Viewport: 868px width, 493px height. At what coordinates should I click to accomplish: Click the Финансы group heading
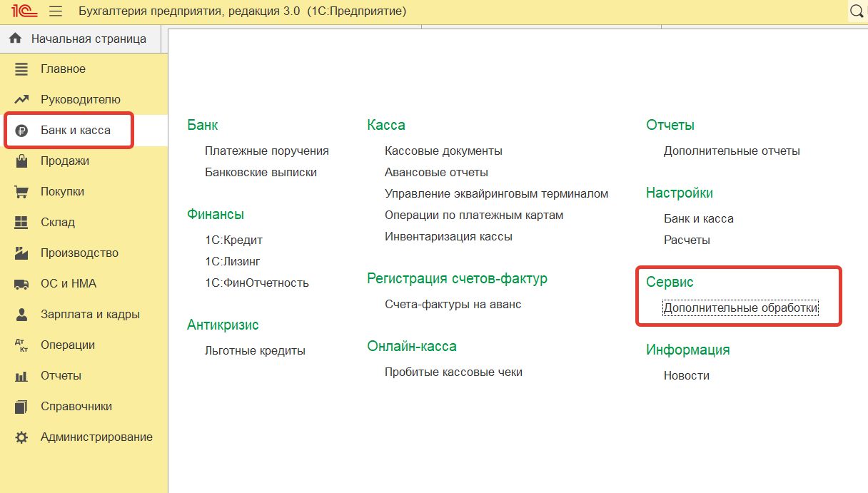tap(216, 215)
